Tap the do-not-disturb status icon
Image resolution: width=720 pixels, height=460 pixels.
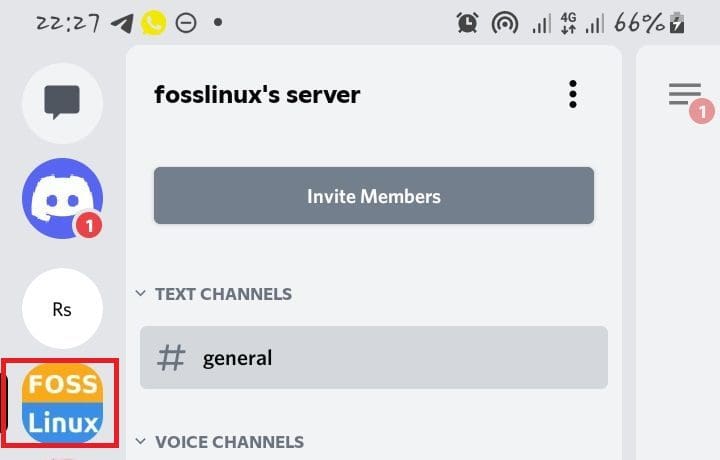click(x=185, y=23)
